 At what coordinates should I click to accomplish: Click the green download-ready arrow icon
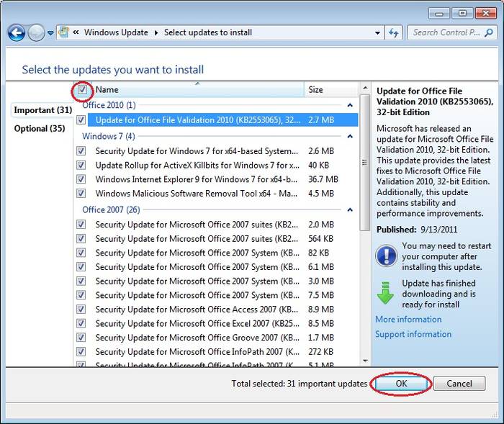point(386,292)
